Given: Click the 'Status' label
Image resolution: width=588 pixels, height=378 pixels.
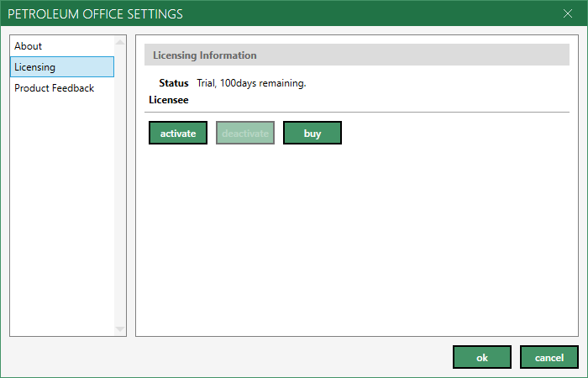Looking at the screenshot, I should coord(174,83).
